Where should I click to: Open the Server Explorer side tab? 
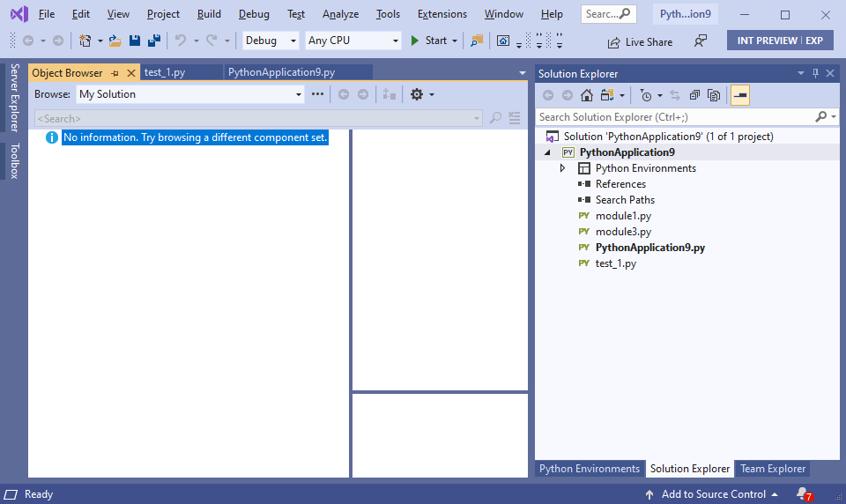pos(15,97)
